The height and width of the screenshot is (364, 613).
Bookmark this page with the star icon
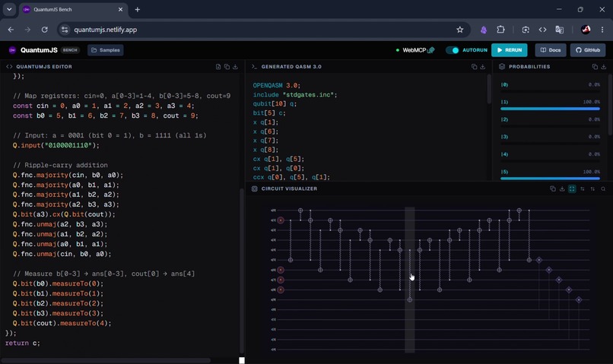coord(459,30)
